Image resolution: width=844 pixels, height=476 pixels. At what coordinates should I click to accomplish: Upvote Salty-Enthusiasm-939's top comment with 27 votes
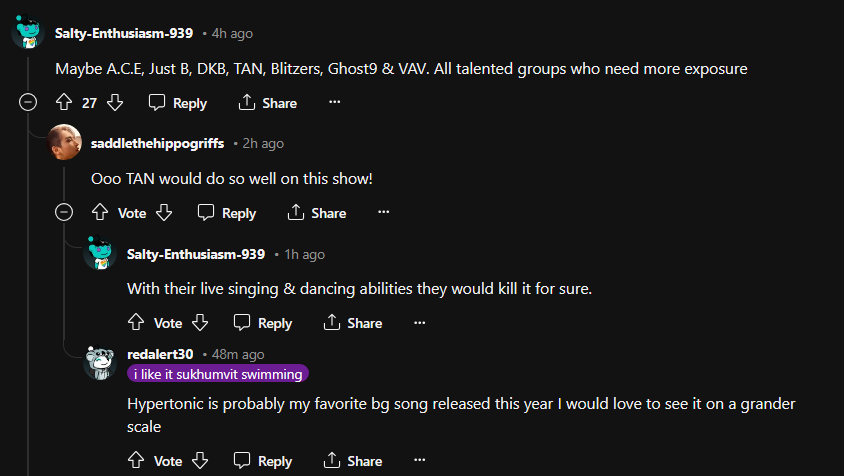pos(64,103)
